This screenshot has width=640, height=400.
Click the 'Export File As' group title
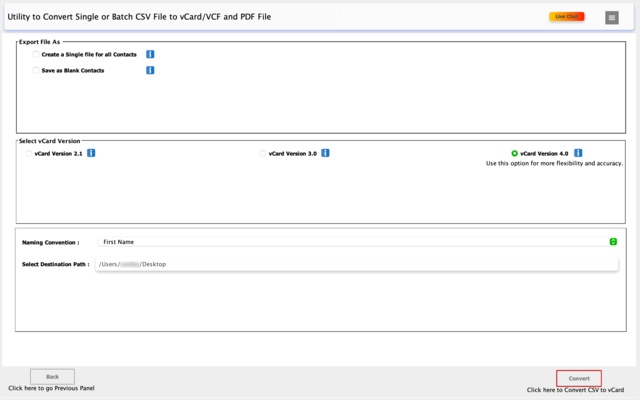pyautogui.click(x=40, y=42)
